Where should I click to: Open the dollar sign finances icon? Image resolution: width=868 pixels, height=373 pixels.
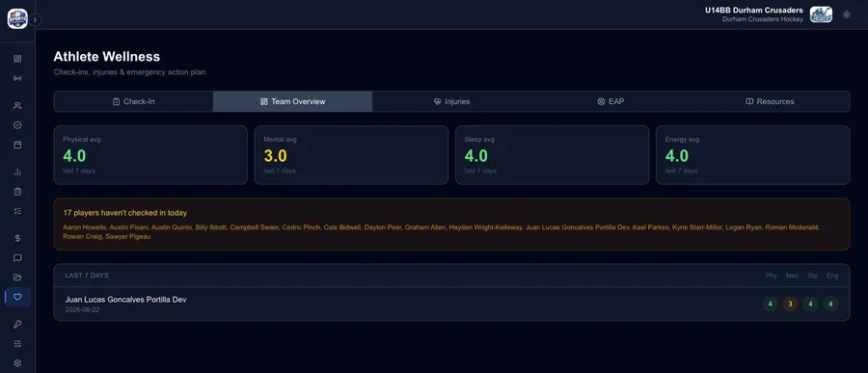point(17,238)
